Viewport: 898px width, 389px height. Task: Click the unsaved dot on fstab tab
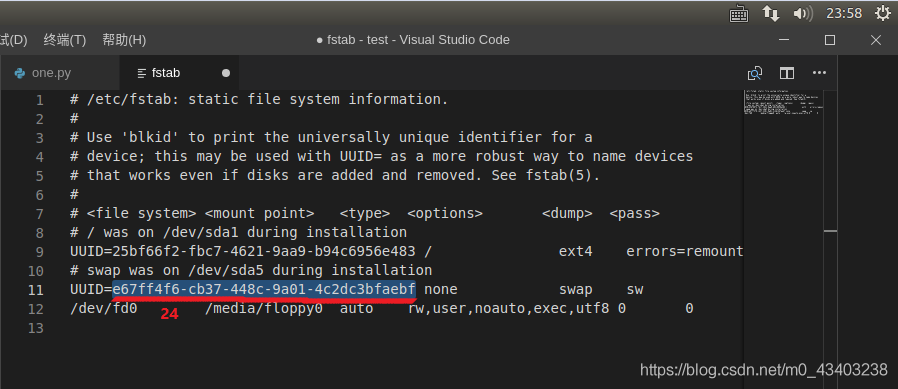pos(226,73)
